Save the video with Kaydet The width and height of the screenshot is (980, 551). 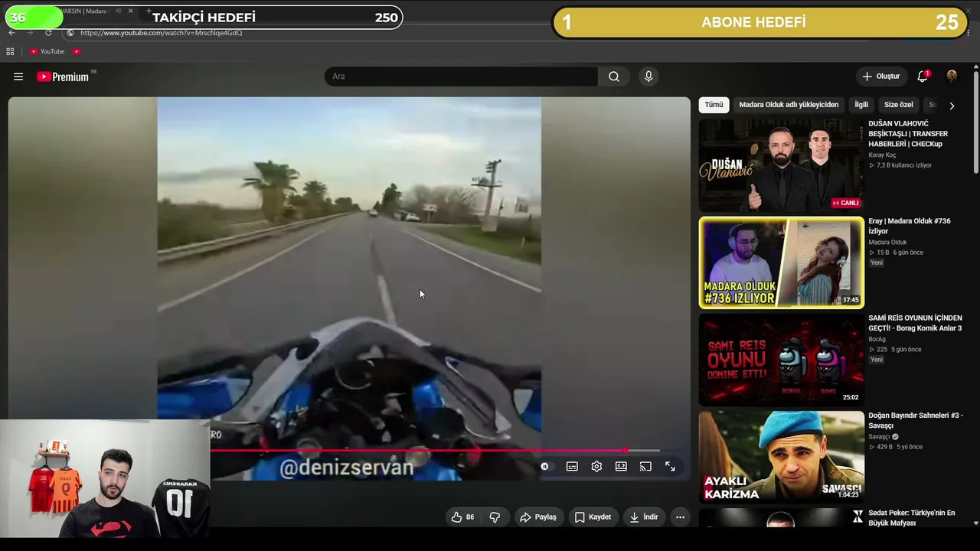[x=593, y=517]
